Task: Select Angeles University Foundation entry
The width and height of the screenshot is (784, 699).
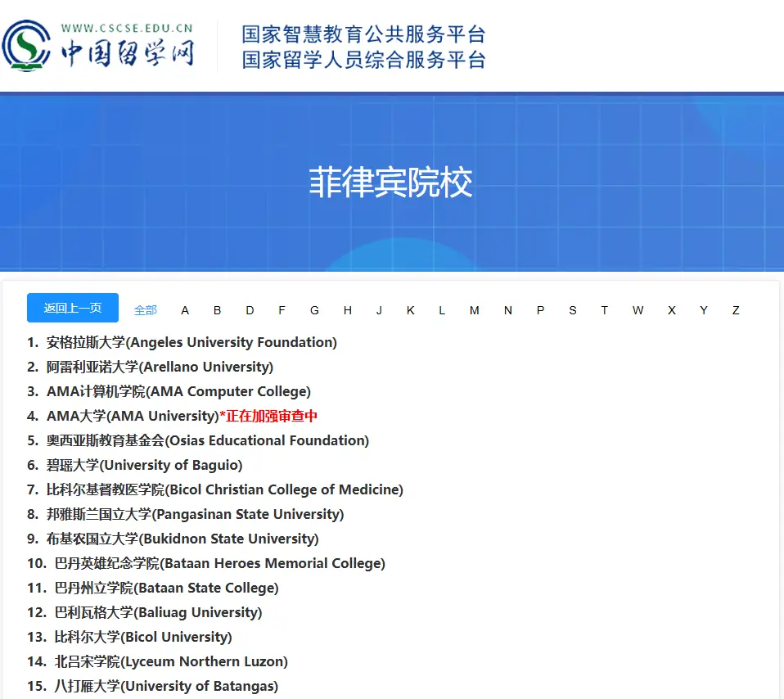Action: point(191,342)
